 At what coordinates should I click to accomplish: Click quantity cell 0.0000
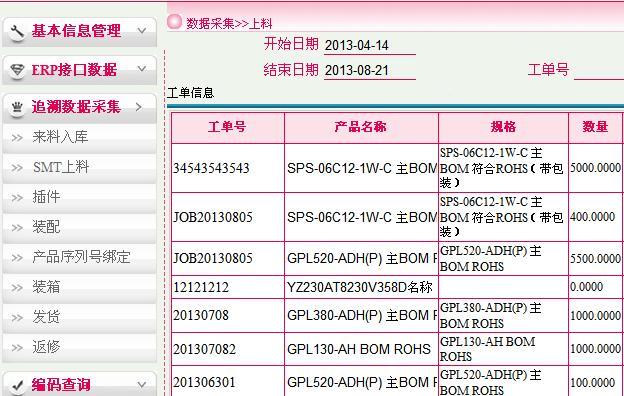click(595, 287)
